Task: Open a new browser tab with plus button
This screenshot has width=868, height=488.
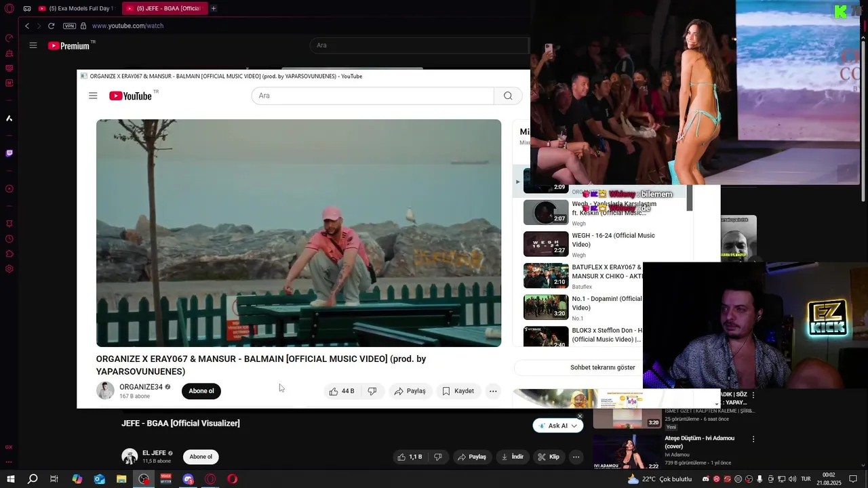Action: pos(214,9)
